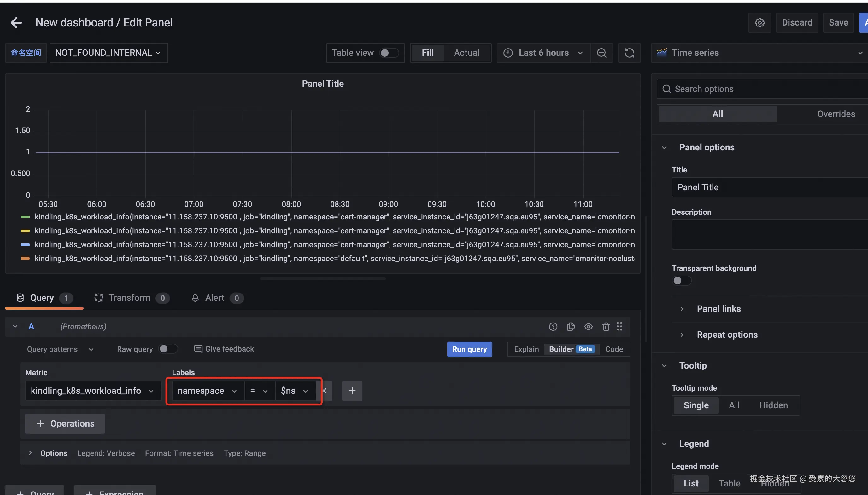The width and height of the screenshot is (868, 495).
Task: Duplicate query A with copy icon
Action: (x=571, y=327)
